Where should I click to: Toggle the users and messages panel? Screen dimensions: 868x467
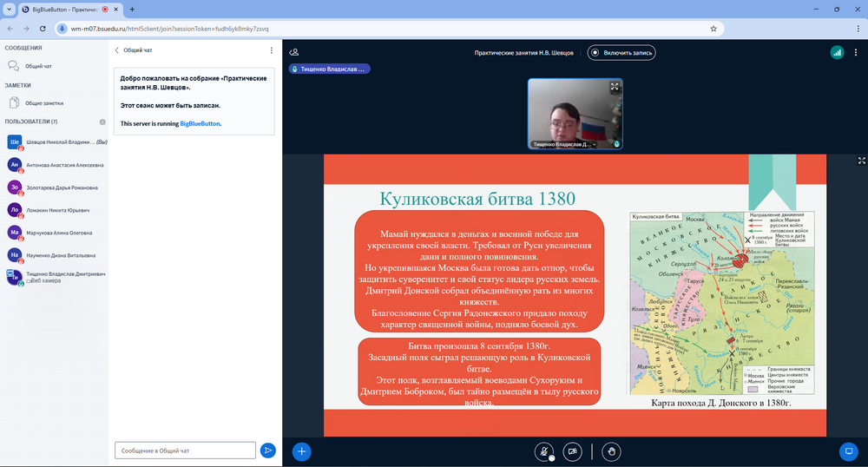coord(294,52)
